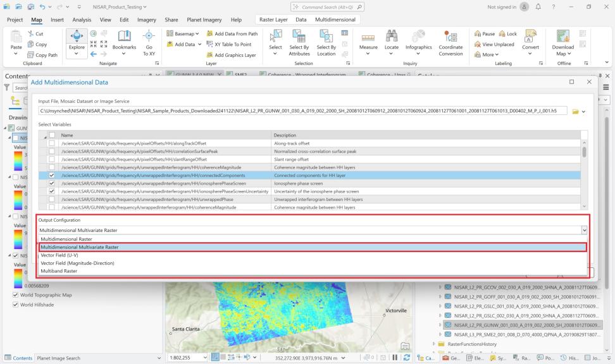
Task: Select NISAR_L2_PR_GCOV catalog item
Action: pyautogui.click(x=526, y=287)
